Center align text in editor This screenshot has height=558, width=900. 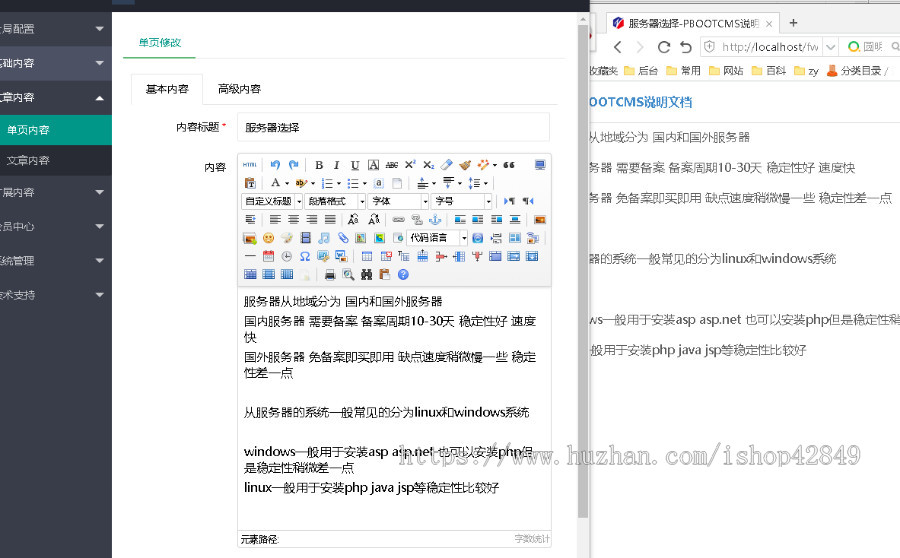pos(294,219)
